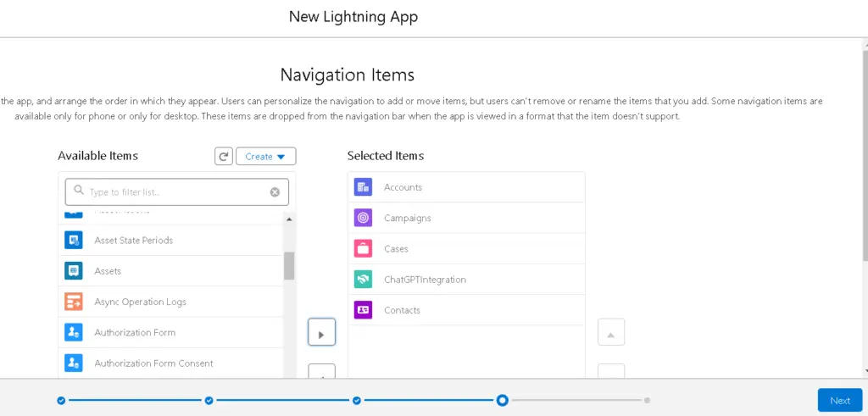Viewport: 868px width, 416px height.
Task: Click the Cases briefcase icon
Action: 363,249
